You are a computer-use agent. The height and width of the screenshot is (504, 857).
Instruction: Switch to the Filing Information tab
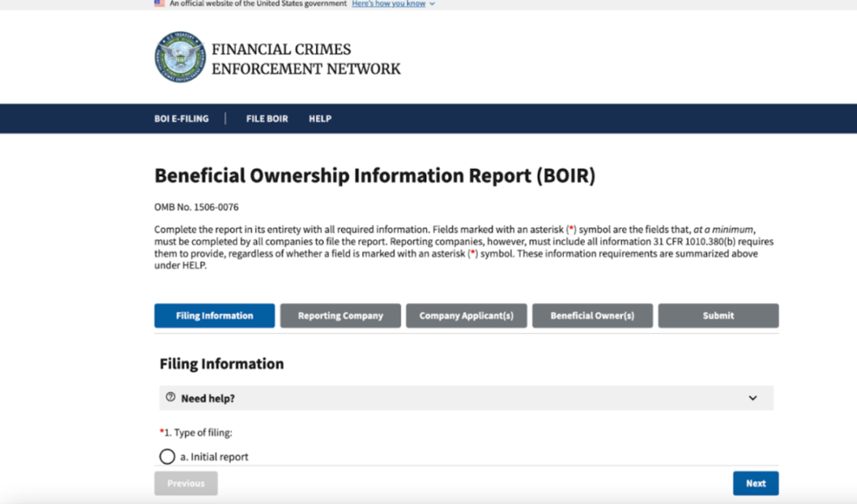coord(214,316)
